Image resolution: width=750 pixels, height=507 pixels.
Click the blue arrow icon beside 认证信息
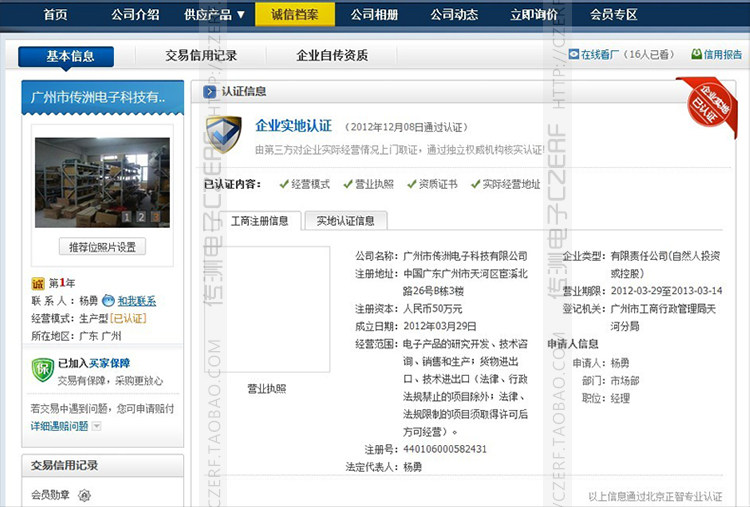[x=210, y=91]
